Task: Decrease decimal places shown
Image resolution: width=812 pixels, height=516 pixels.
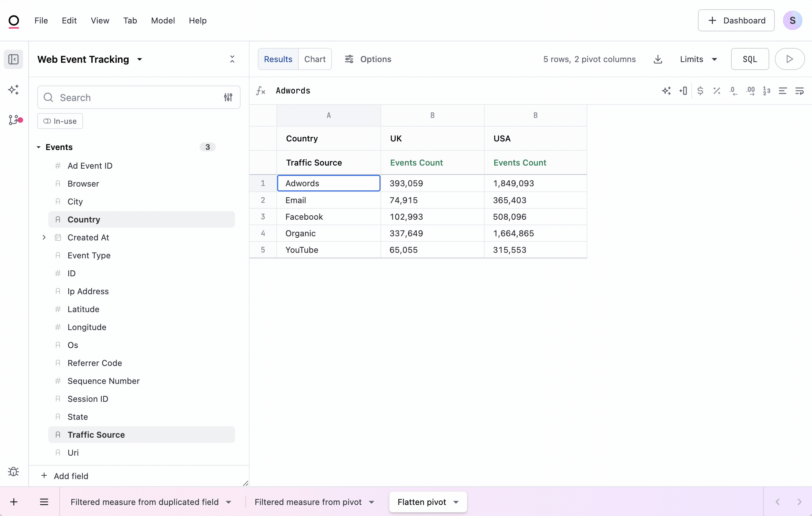Action: (x=733, y=91)
